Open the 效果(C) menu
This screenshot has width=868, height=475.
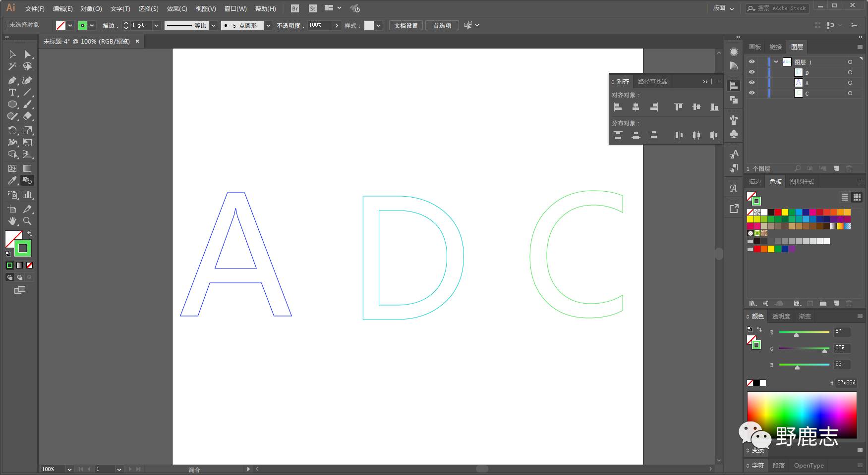[x=177, y=8]
